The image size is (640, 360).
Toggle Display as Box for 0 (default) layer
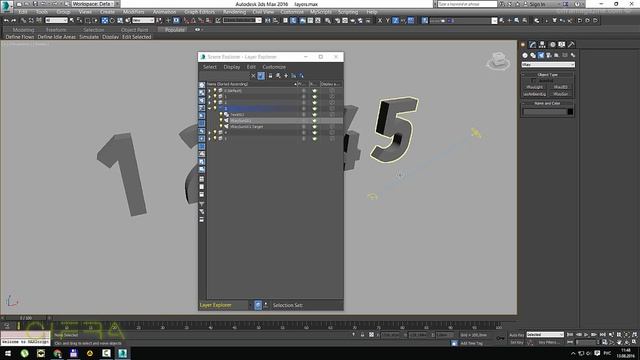331,91
